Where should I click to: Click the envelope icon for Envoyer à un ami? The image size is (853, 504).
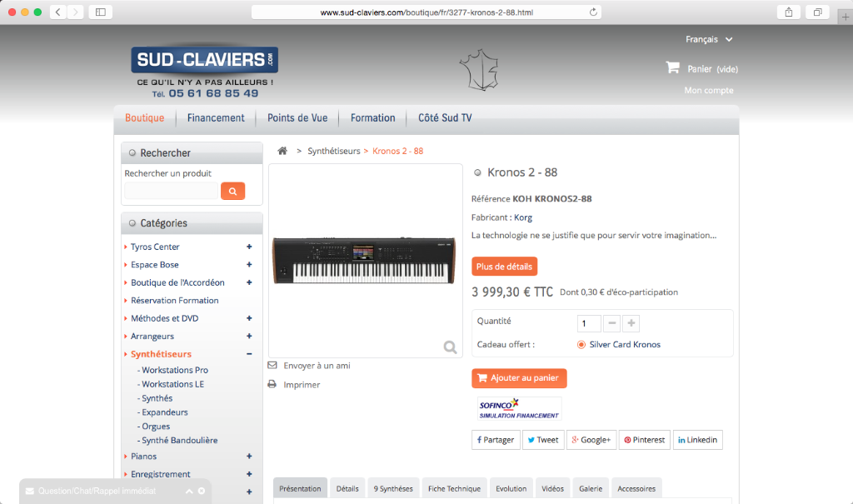click(x=272, y=365)
